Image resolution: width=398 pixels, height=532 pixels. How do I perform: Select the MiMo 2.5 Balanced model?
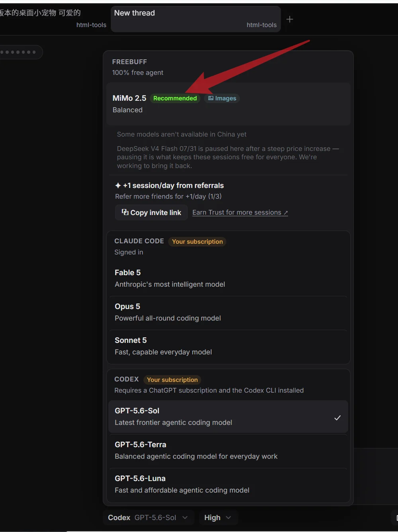[228, 104]
